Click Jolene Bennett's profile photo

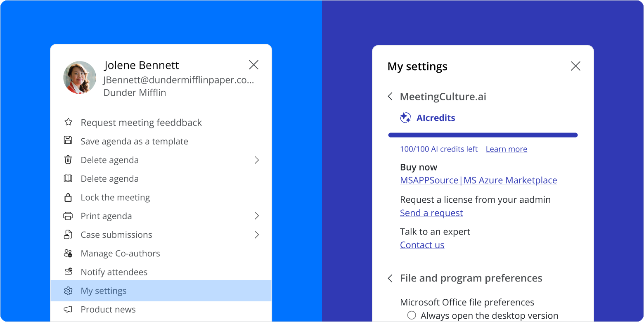coord(80,78)
